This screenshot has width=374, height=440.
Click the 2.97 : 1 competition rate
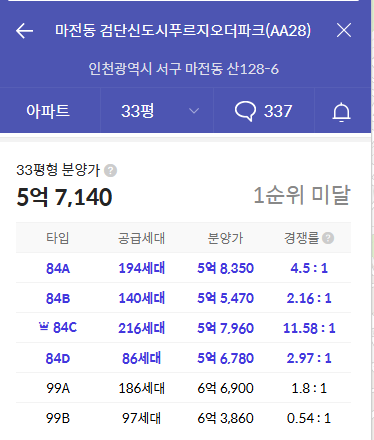click(x=309, y=358)
